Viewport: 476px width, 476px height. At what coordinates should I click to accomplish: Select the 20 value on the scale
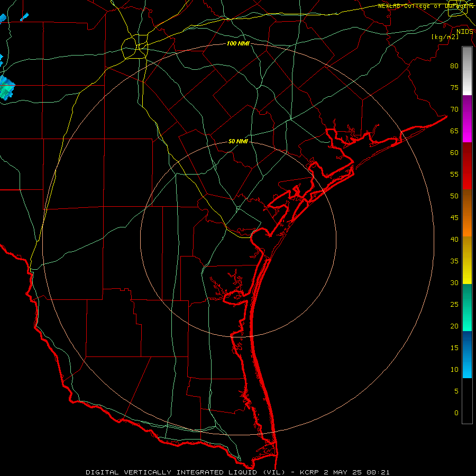pos(454,326)
